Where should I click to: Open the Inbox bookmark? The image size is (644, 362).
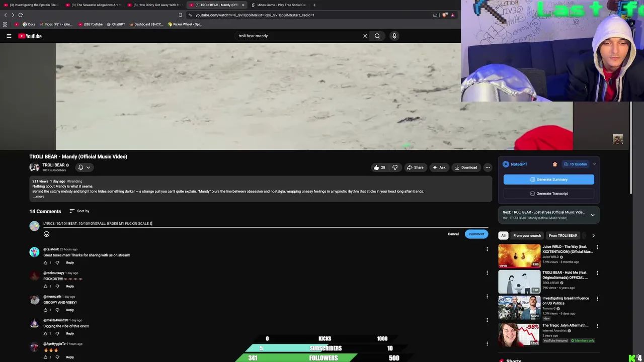(x=56, y=24)
